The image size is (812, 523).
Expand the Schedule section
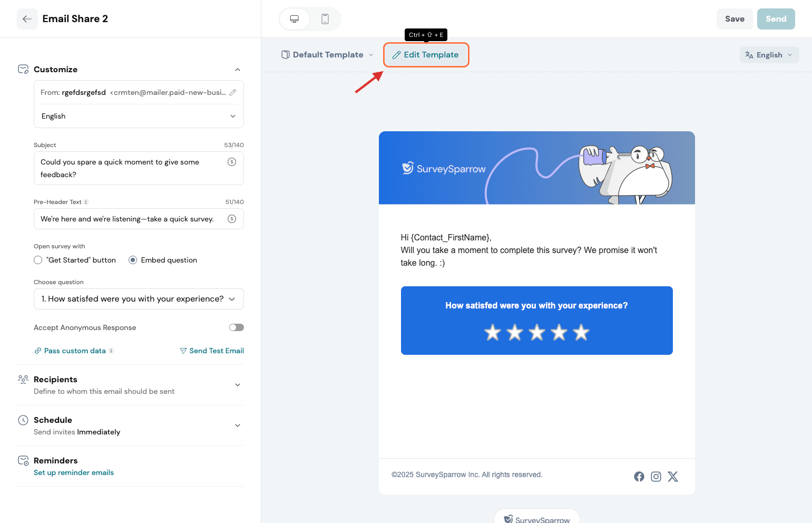tap(238, 425)
